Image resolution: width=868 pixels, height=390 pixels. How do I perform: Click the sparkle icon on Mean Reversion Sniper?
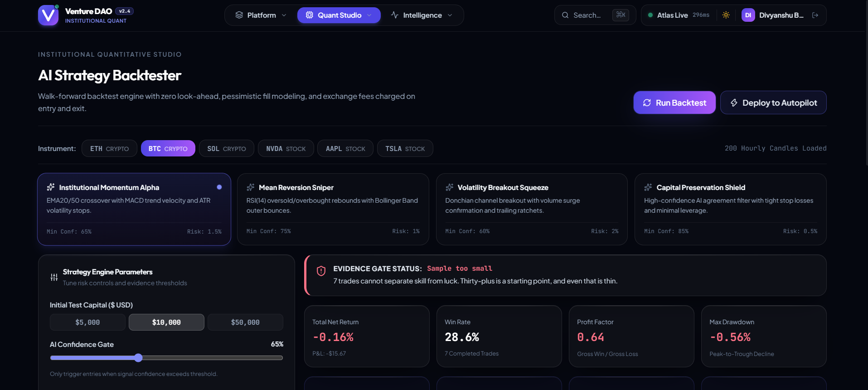(250, 187)
